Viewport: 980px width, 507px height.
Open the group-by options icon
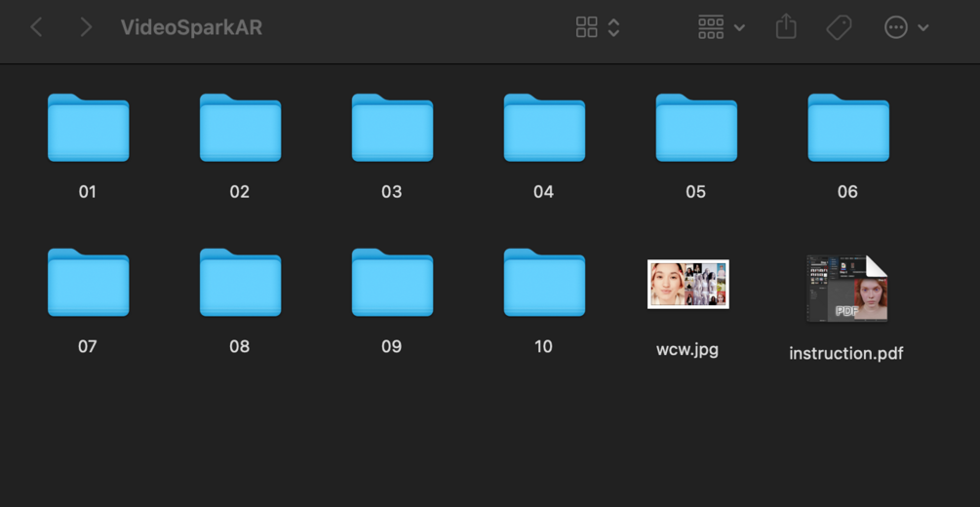pos(711,27)
